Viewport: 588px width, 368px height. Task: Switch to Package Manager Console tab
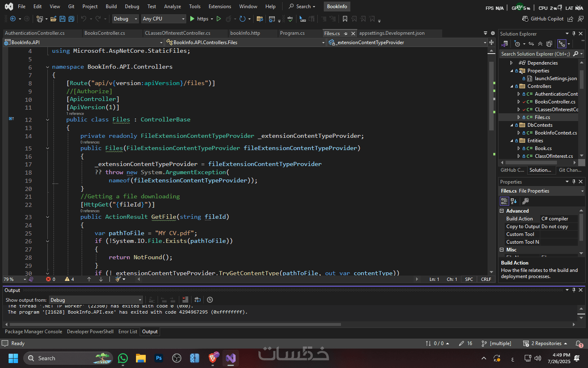pos(33,332)
